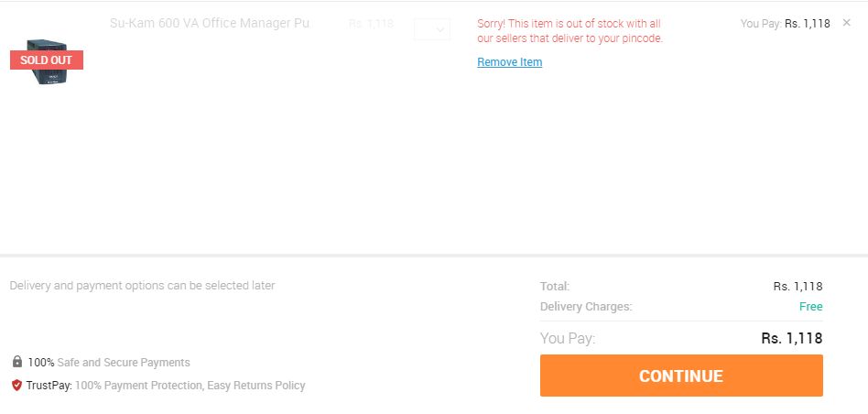
Task: Click the red TrustPay shield icon
Action: point(17,385)
